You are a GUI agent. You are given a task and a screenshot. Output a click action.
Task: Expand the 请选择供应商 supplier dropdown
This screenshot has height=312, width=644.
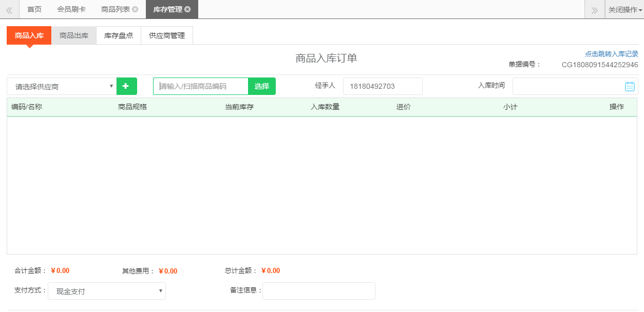pos(62,87)
